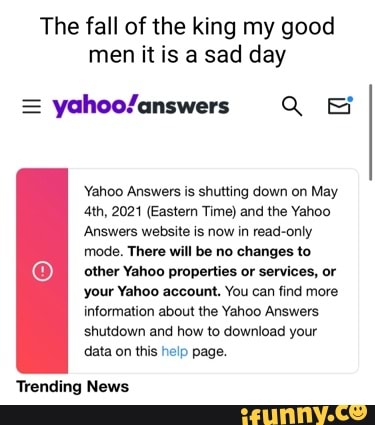Image resolution: width=375 pixels, height=425 pixels.
Task: Select the Trending News heading
Action: point(73,387)
